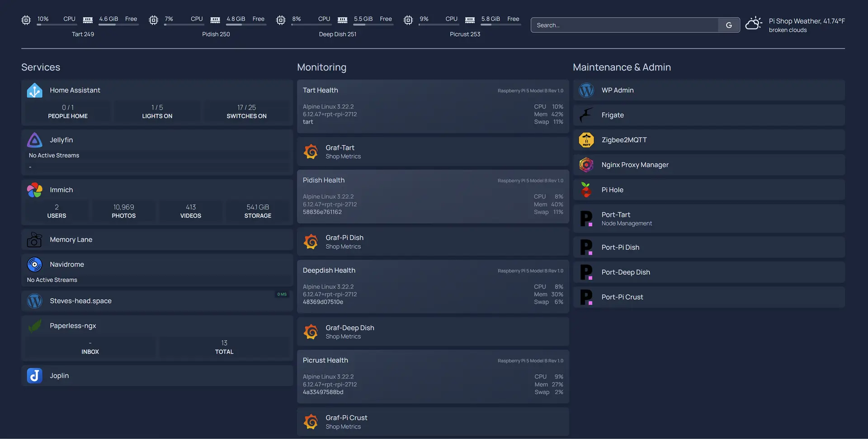Open the Port-Pi Crust Portainer icon
This screenshot has height=439, width=868.
586,297
